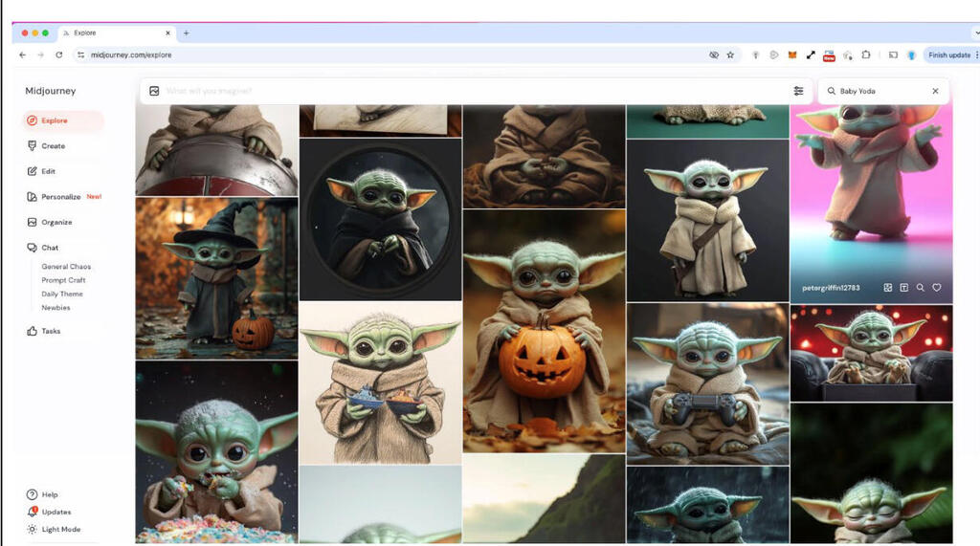Bookmark this page with star icon
The height and width of the screenshot is (546, 980).
click(x=730, y=55)
